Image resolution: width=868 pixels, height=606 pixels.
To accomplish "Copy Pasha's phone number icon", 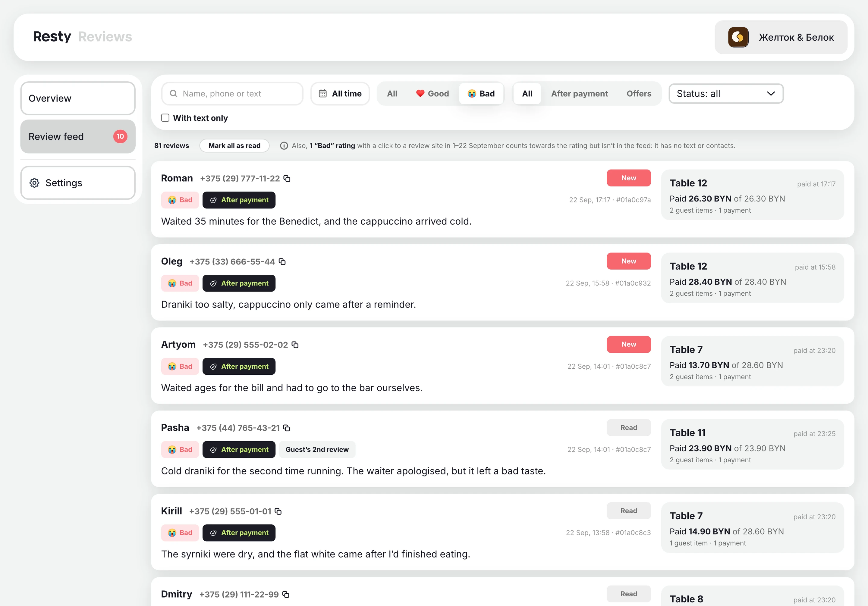I will click(287, 428).
